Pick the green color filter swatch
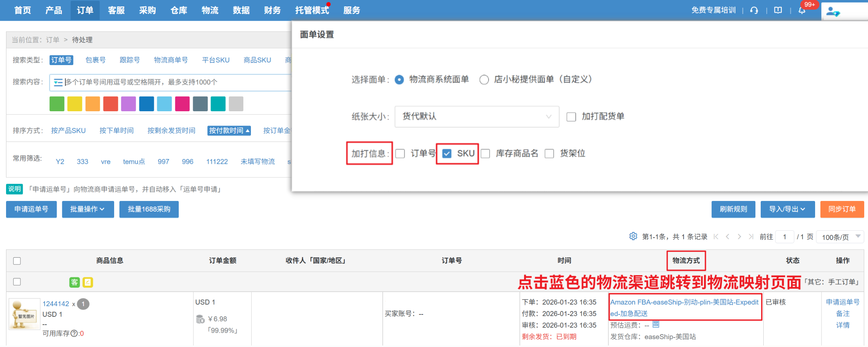 [x=57, y=104]
